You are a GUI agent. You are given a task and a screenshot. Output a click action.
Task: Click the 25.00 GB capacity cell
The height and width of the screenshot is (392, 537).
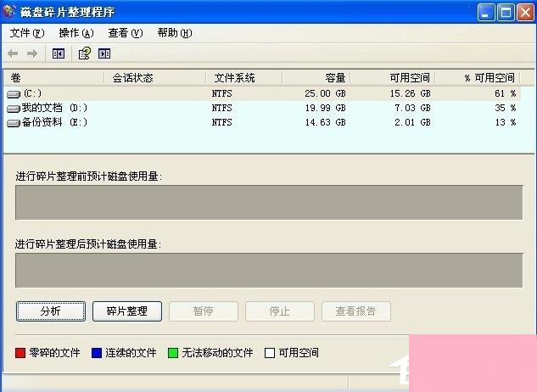(326, 93)
